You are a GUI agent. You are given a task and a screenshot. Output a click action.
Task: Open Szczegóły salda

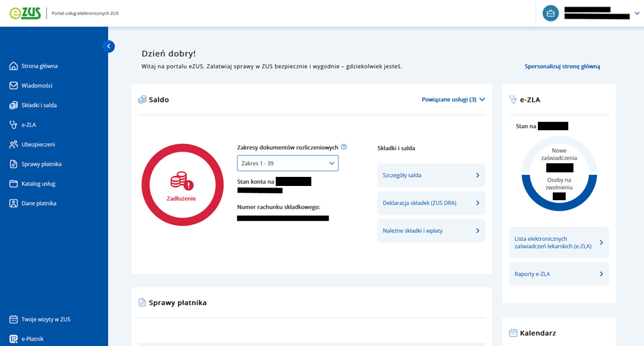pyautogui.click(x=431, y=176)
